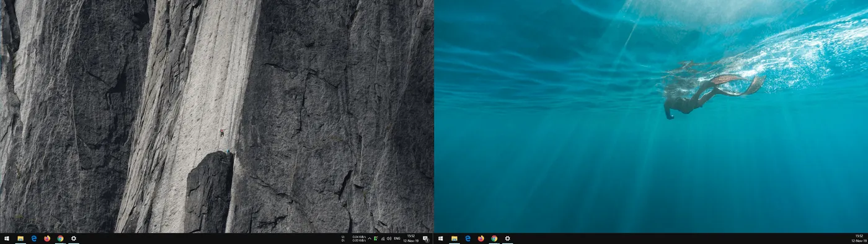The image size is (868, 244).
Task: Open Start menu on rock-wallpaper monitor taskbar
Action: coord(7,238)
